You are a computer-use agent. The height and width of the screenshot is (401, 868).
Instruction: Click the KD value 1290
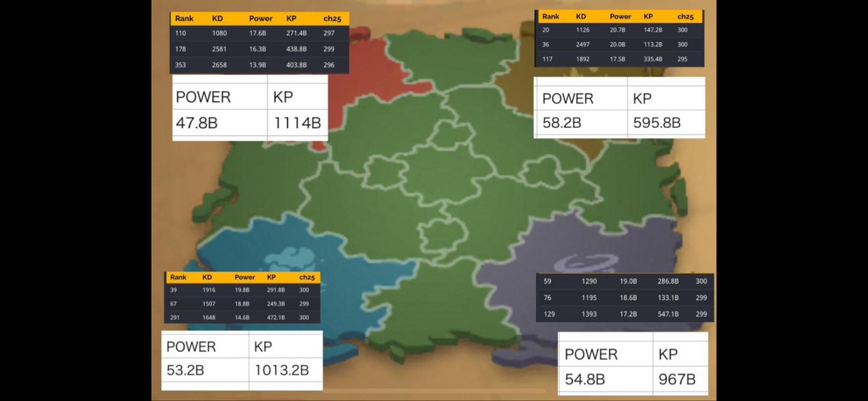(590, 281)
